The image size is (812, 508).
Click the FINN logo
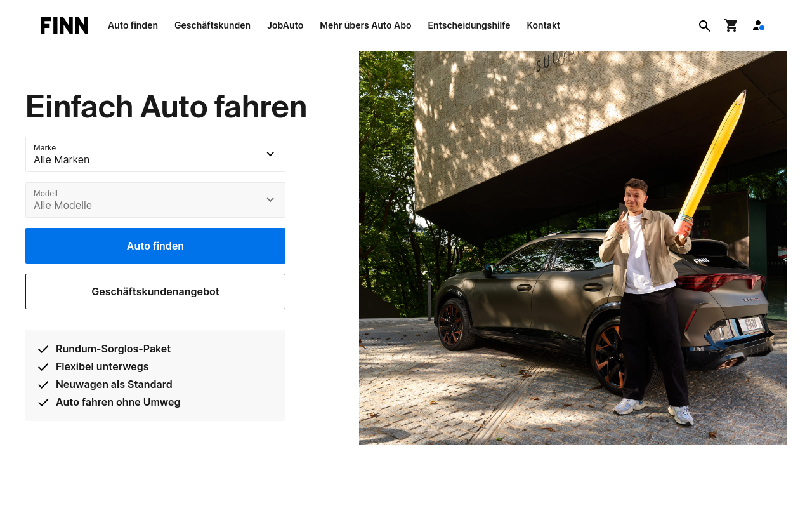[x=64, y=25]
